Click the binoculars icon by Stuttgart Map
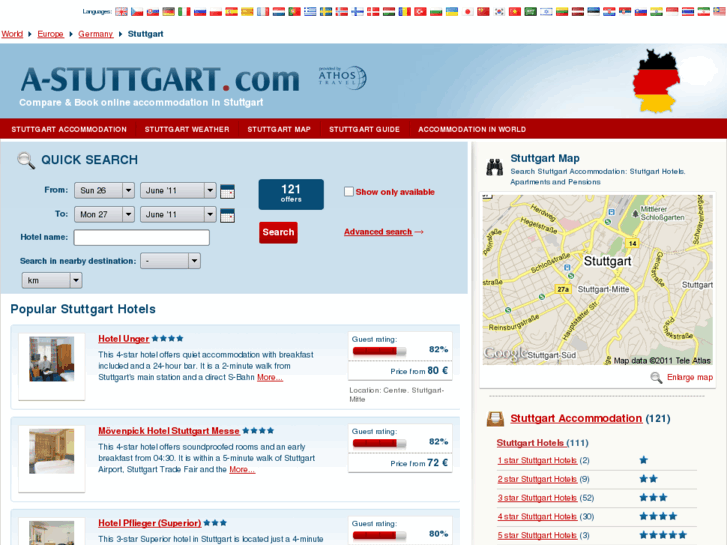 [495, 167]
